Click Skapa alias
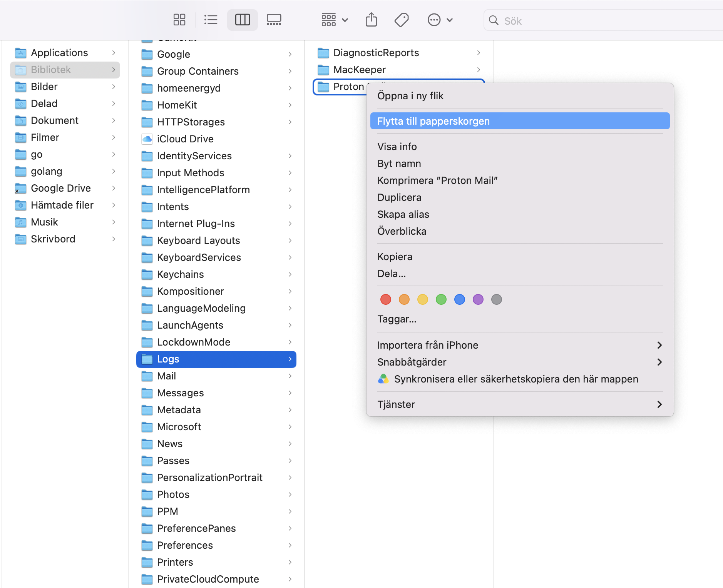Image resolution: width=723 pixels, height=588 pixels. [520, 214]
